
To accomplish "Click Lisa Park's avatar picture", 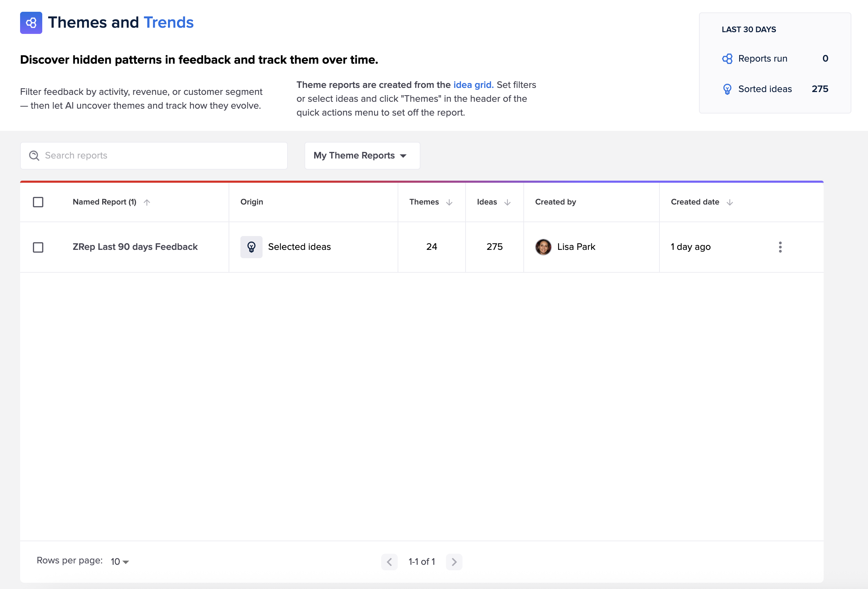I will [x=543, y=247].
